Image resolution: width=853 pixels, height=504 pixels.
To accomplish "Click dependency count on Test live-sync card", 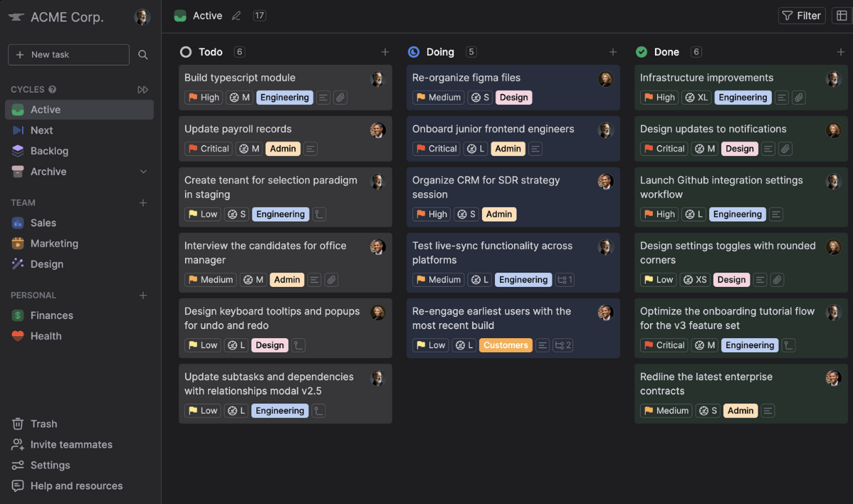I will (565, 280).
